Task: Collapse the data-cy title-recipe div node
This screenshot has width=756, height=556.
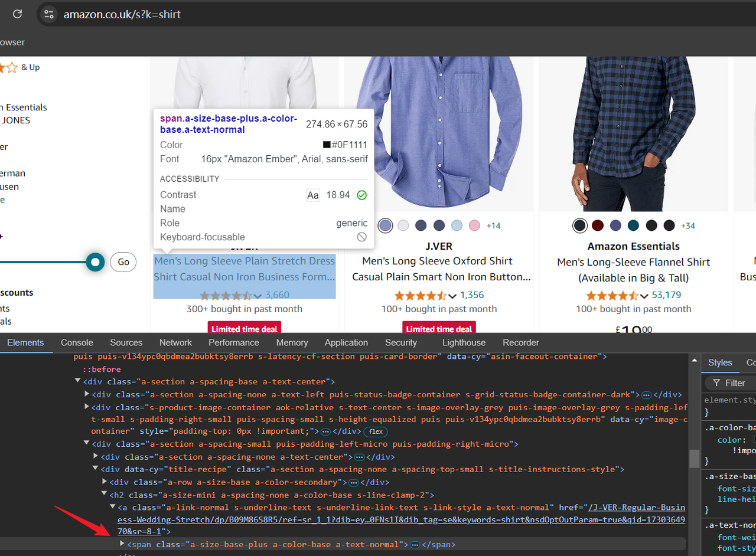Action: coord(96,469)
